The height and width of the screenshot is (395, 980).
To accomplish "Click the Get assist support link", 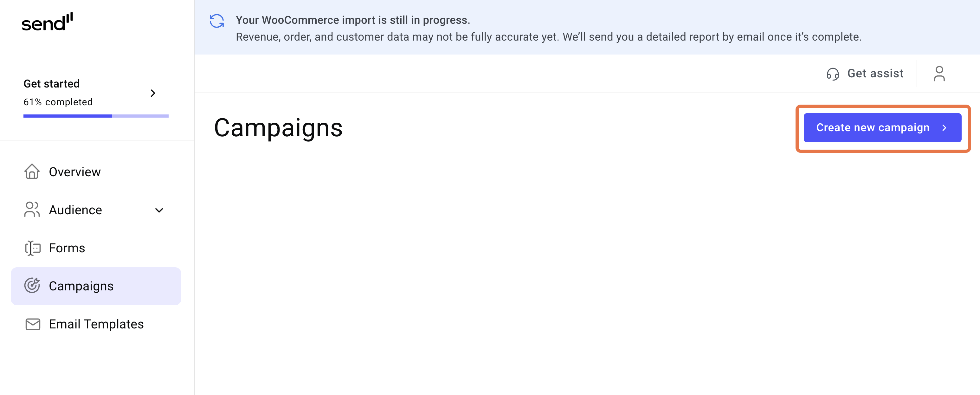I will pyautogui.click(x=865, y=74).
